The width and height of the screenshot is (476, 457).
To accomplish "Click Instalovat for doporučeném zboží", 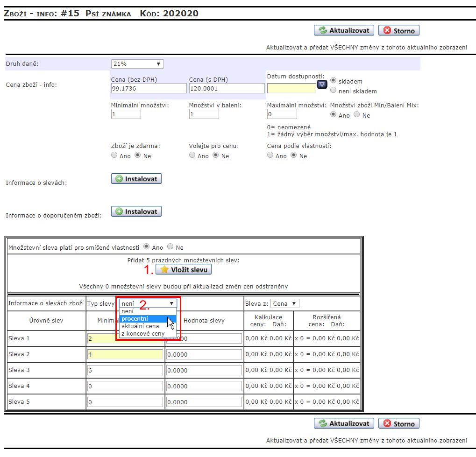I will pyautogui.click(x=136, y=211).
